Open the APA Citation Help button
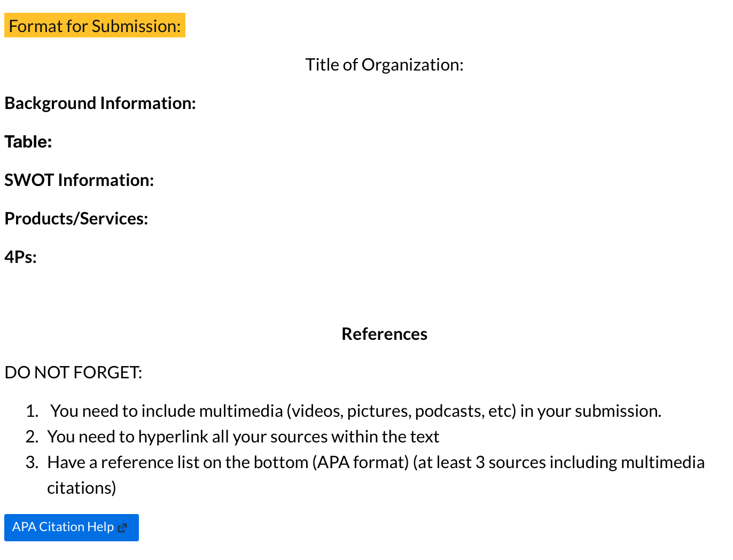The height and width of the screenshot is (560, 733). point(72,527)
